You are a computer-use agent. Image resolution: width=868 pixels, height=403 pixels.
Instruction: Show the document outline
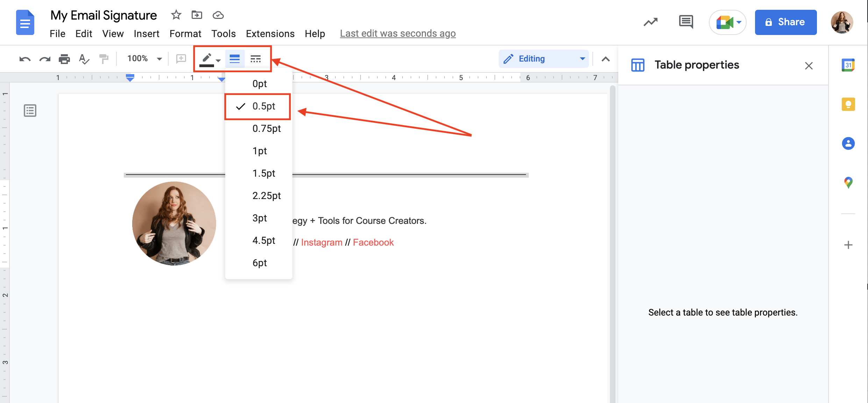coord(30,111)
